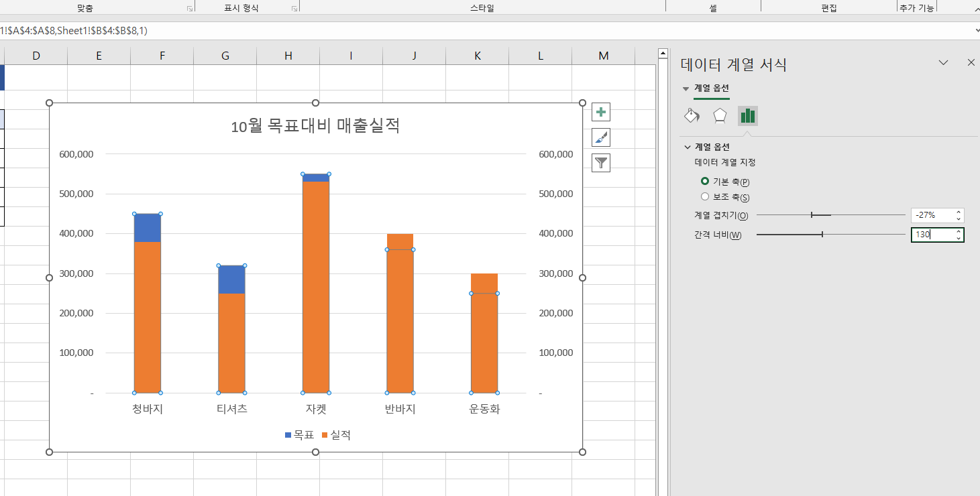This screenshot has height=496, width=980.
Task: Select column H header
Action: [x=288, y=56]
